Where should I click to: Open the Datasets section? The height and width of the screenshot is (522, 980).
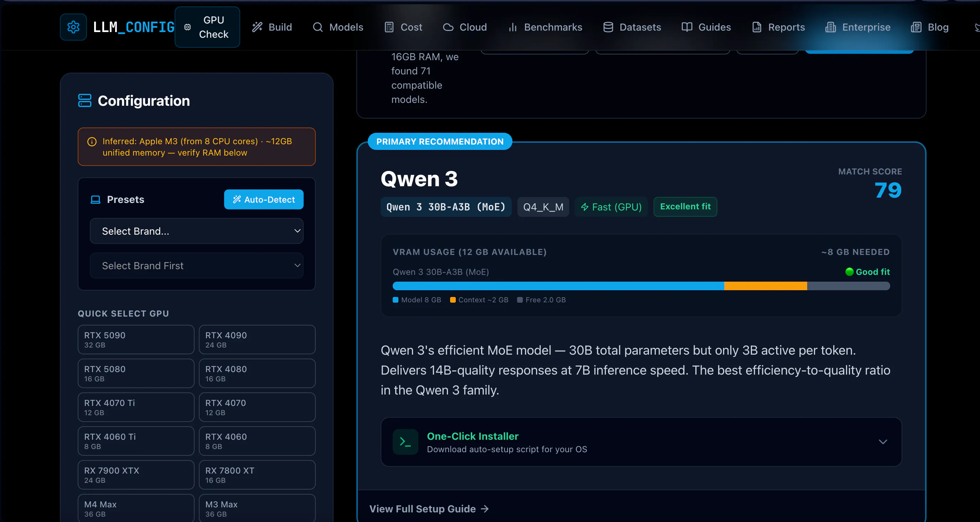[x=632, y=27]
